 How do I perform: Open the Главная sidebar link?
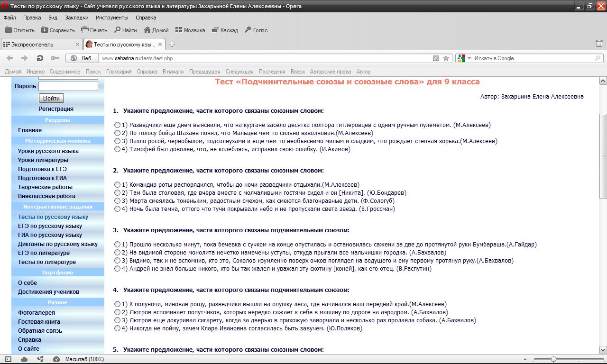pos(30,130)
